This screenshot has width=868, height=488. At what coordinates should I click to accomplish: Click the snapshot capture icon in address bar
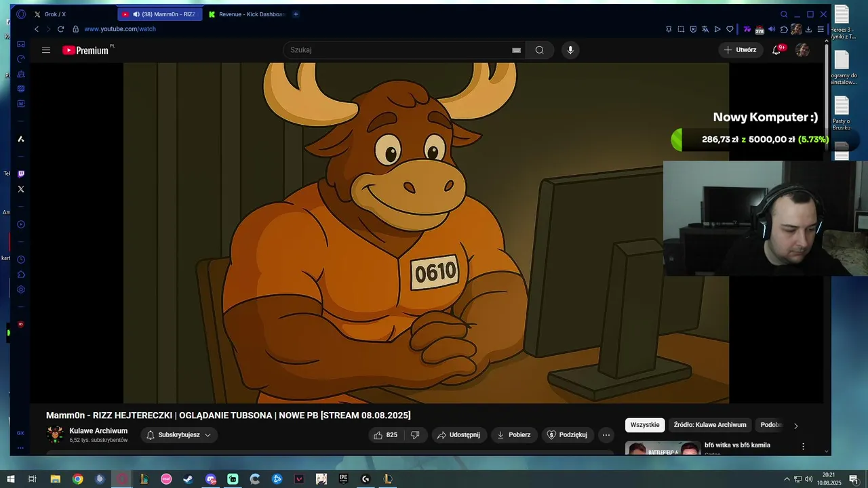pyautogui.click(x=681, y=29)
